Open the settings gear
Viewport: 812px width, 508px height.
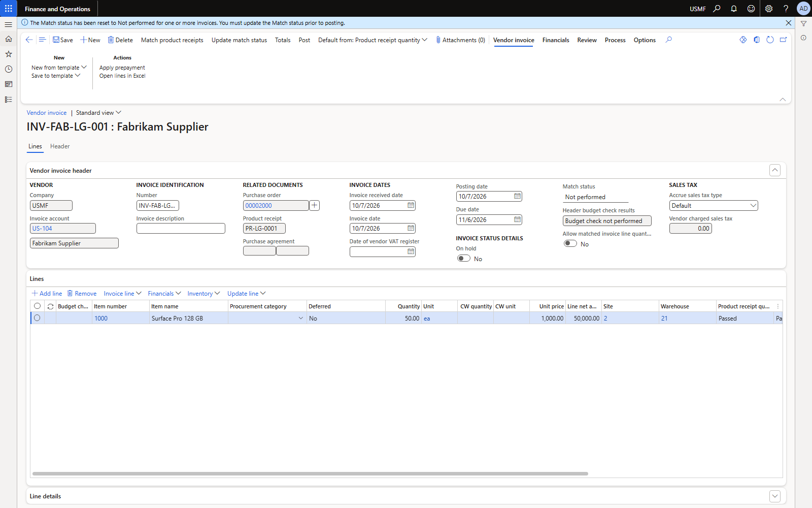click(769, 9)
